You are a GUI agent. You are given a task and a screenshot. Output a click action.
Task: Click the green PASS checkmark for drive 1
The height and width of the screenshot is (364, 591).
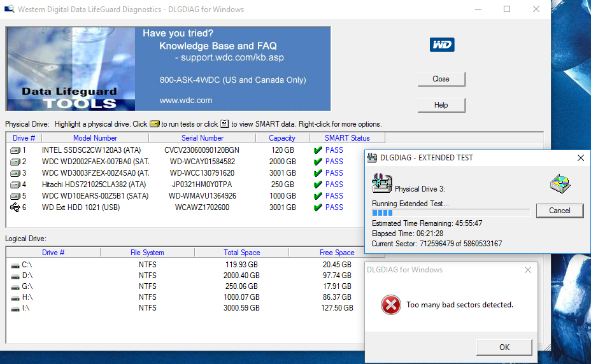click(318, 150)
